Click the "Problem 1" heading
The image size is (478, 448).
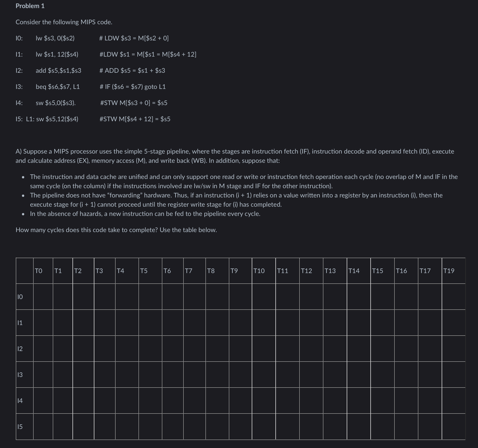(x=30, y=6)
